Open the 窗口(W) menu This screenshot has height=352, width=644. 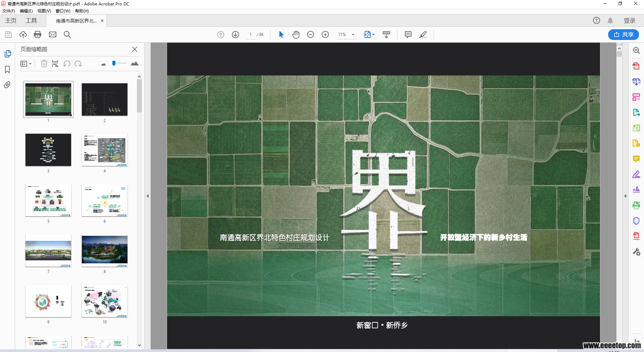(x=63, y=11)
